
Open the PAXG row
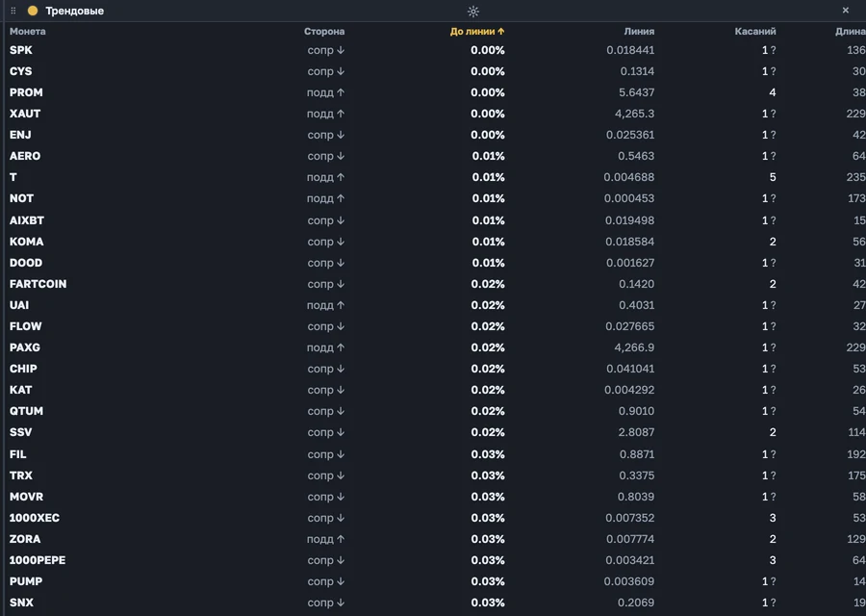point(433,347)
